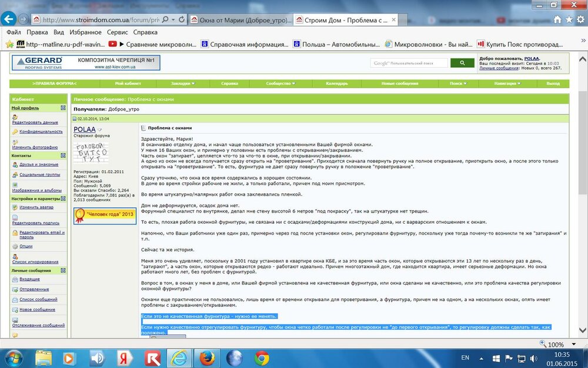Open the Календарь link in navbar
588x368 pixels.
pos(337,84)
